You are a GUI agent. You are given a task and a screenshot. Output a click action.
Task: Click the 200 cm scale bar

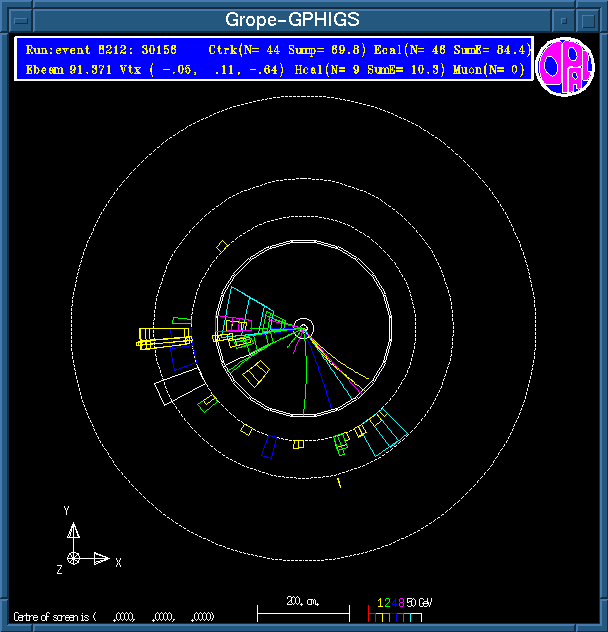click(x=303, y=609)
